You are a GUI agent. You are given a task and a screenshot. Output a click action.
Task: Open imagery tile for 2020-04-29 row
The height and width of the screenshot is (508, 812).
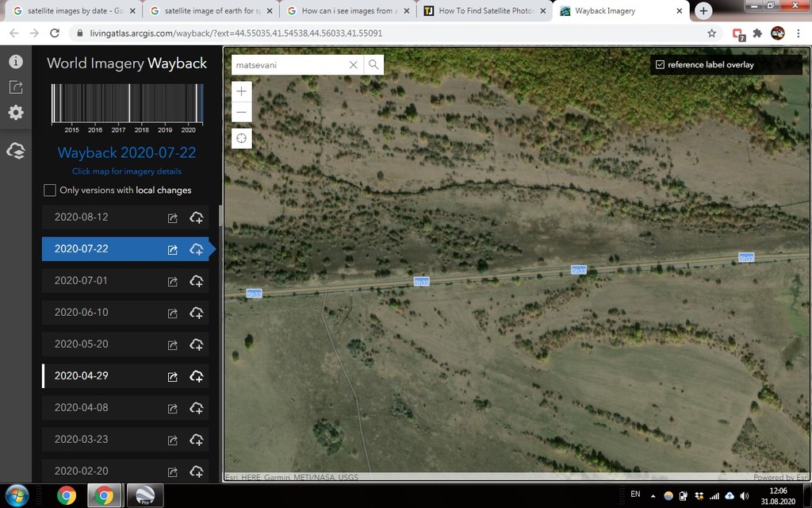click(172, 377)
